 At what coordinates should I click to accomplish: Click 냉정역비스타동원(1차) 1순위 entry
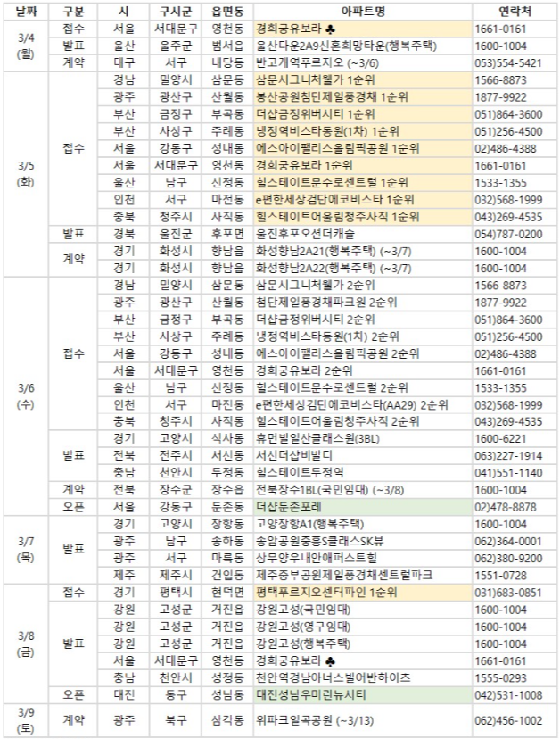coord(327,131)
